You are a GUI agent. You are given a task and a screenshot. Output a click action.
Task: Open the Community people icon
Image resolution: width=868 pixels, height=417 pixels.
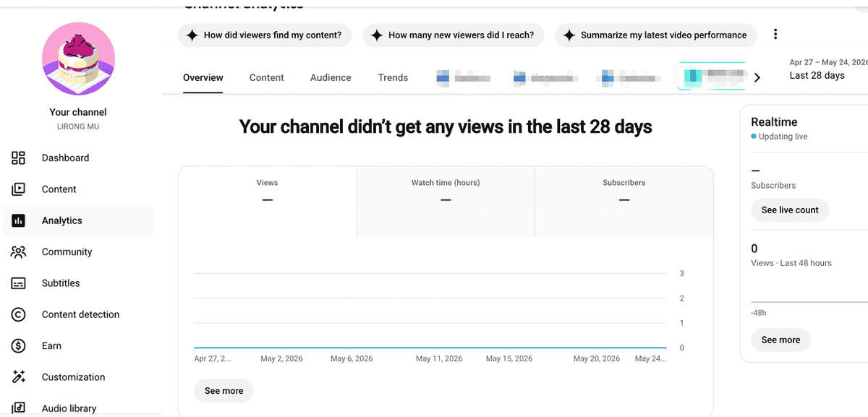[x=19, y=252]
